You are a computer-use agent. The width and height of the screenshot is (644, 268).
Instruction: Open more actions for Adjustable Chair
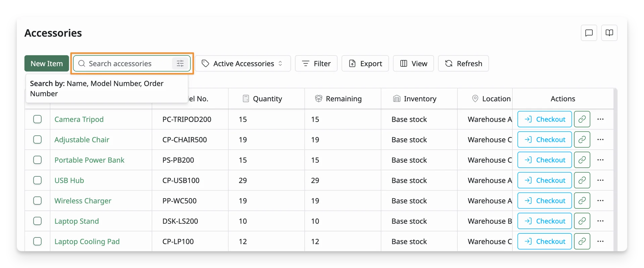(x=600, y=140)
